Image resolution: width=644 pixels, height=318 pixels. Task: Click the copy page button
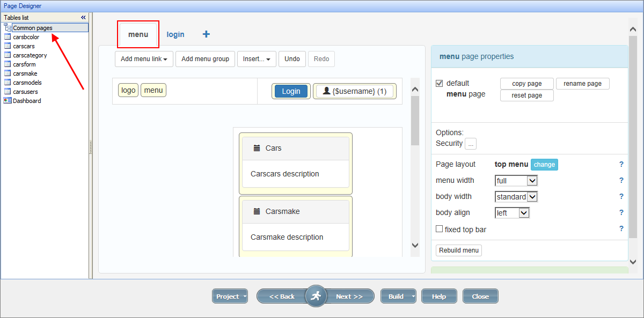tap(526, 84)
